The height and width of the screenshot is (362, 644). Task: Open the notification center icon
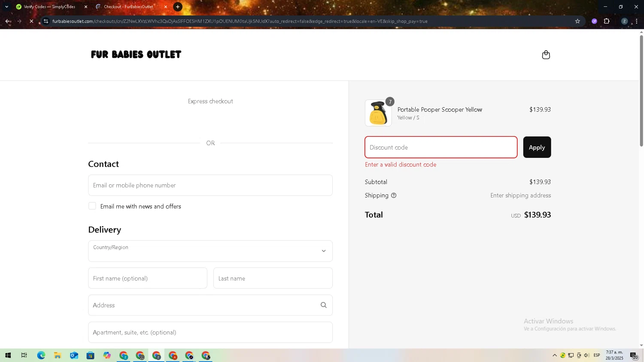point(634,356)
